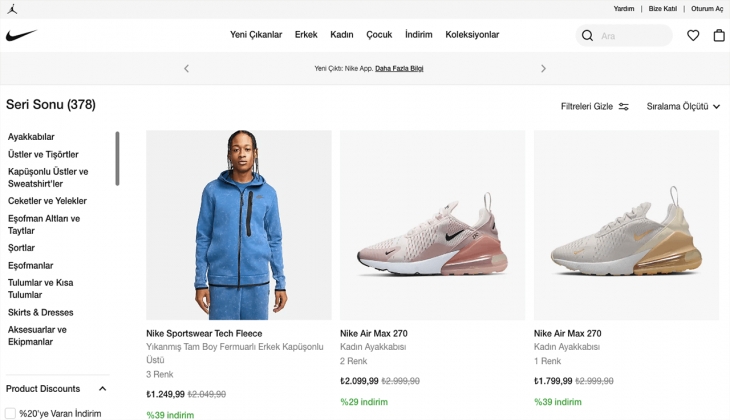The height and width of the screenshot is (420, 730).
Task: Collapse the Product Discounts section
Action: coord(102,389)
